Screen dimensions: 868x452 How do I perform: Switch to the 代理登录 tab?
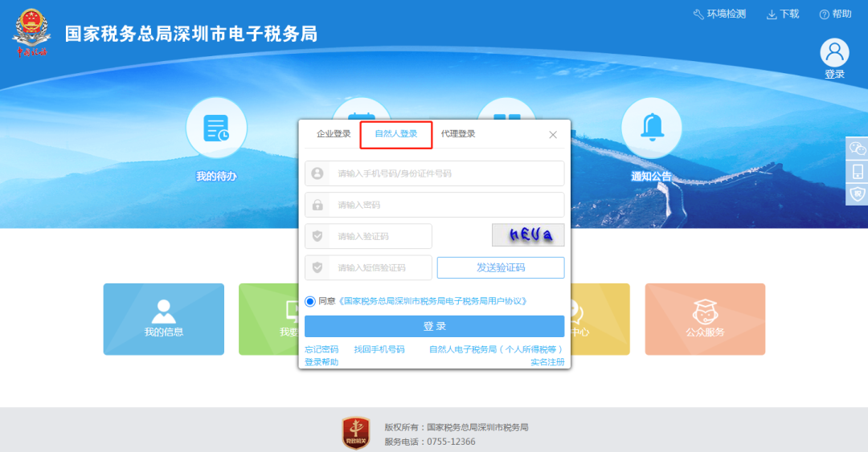[x=458, y=134]
